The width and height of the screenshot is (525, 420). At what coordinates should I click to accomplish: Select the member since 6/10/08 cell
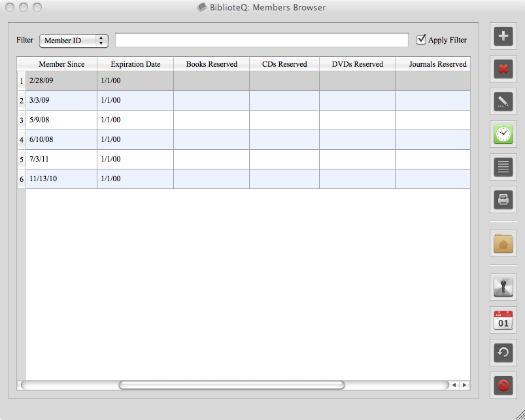[61, 139]
